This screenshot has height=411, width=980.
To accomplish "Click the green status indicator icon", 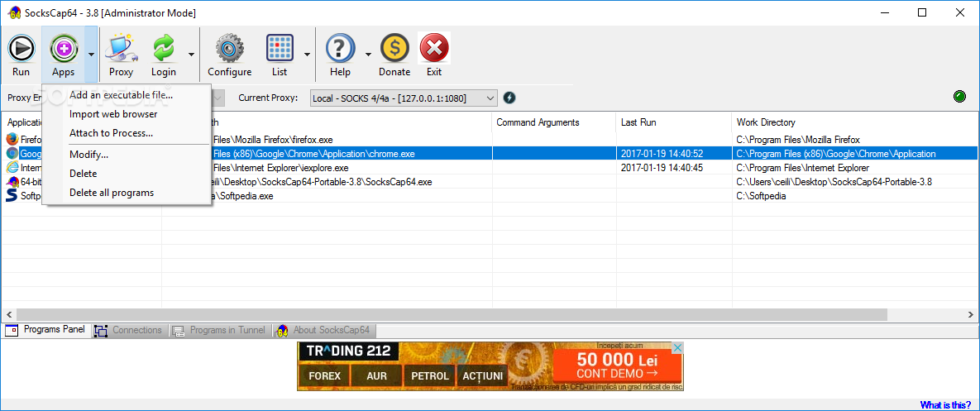I will click(959, 97).
